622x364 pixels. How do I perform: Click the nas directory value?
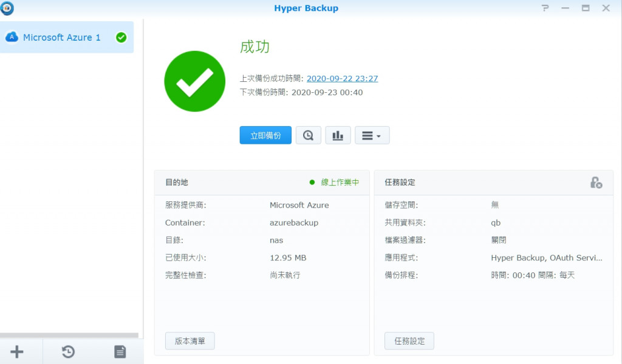pos(276,240)
